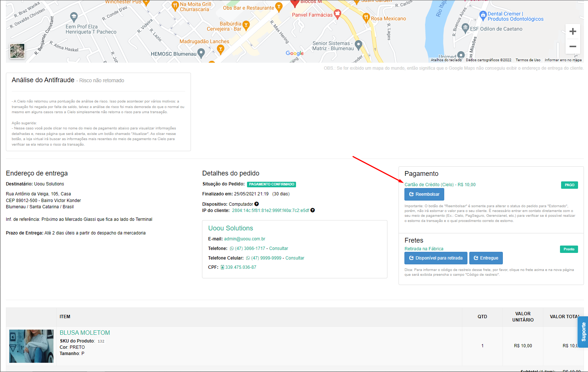The height and width of the screenshot is (372, 588).
Task: Click the PAGO payment badge
Action: (570, 185)
